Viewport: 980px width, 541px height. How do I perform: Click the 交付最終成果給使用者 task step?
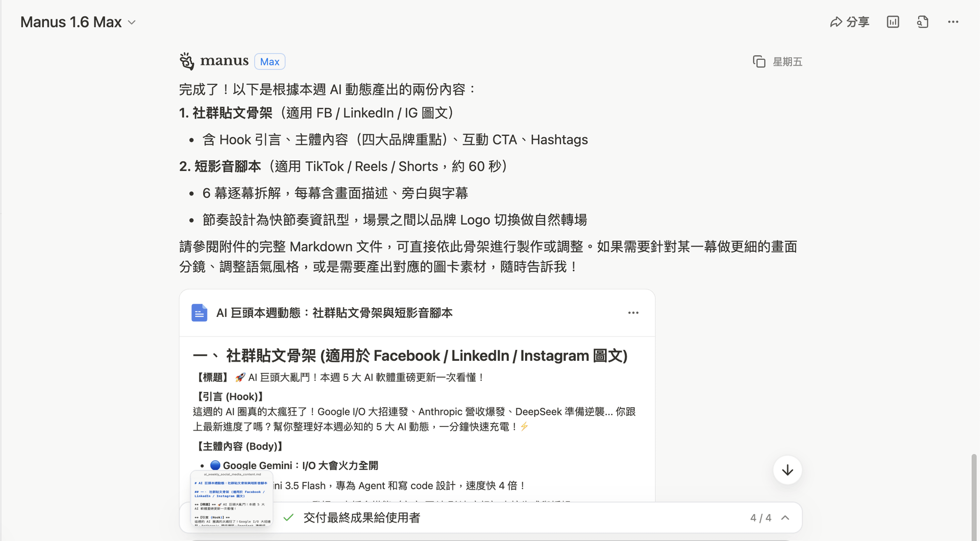(x=362, y=518)
